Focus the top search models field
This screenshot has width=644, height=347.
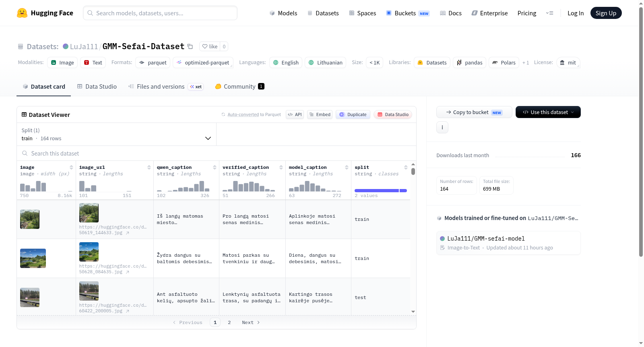pyautogui.click(x=160, y=13)
